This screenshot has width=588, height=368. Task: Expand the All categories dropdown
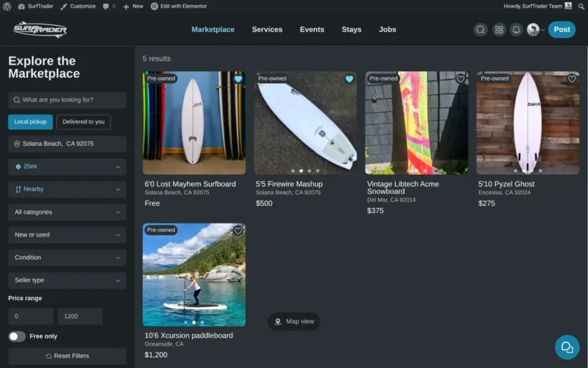pos(67,212)
